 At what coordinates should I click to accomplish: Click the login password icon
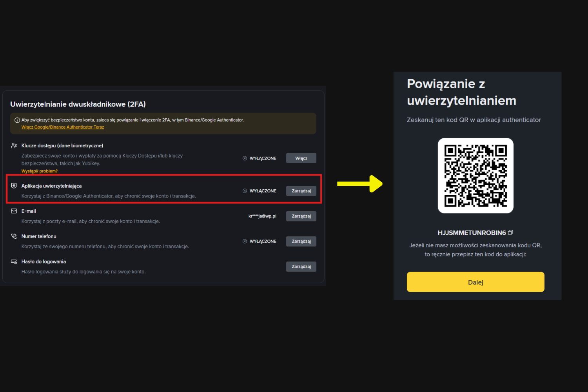[14, 261]
